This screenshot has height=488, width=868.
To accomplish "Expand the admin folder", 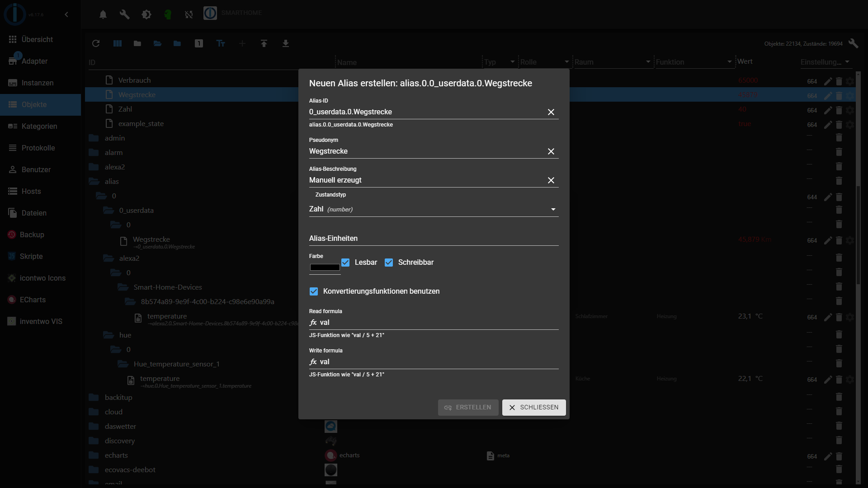I will click(x=94, y=138).
